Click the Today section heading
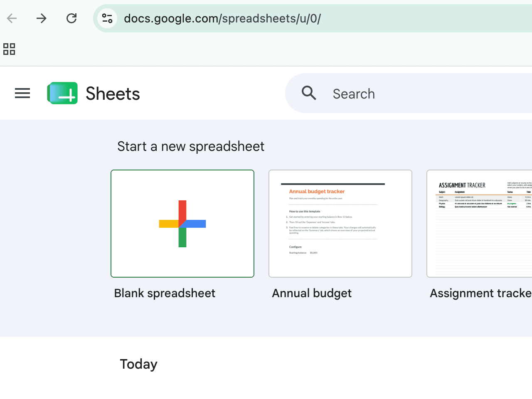The image size is (532, 399). click(x=138, y=364)
